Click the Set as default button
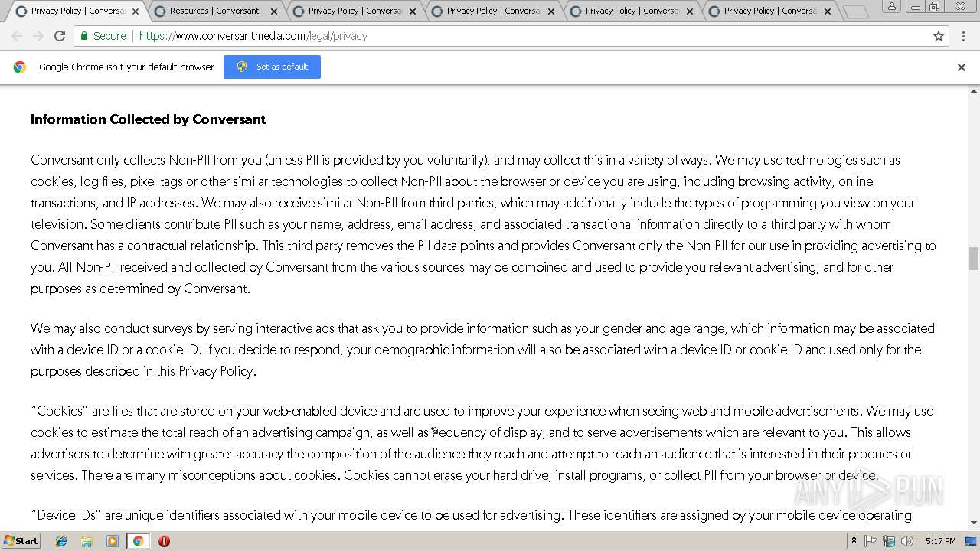This screenshot has width=980, height=551. (272, 67)
